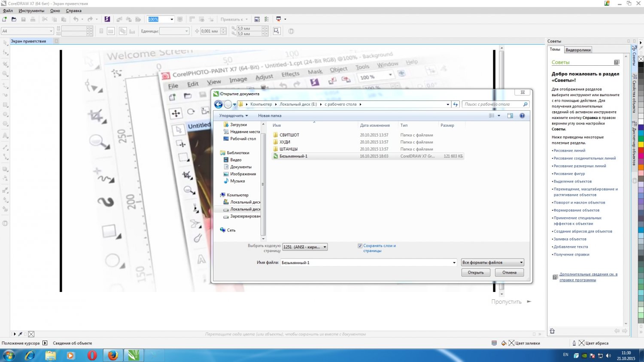
Task: Select the СВИТШОТ folder
Action: point(289,135)
